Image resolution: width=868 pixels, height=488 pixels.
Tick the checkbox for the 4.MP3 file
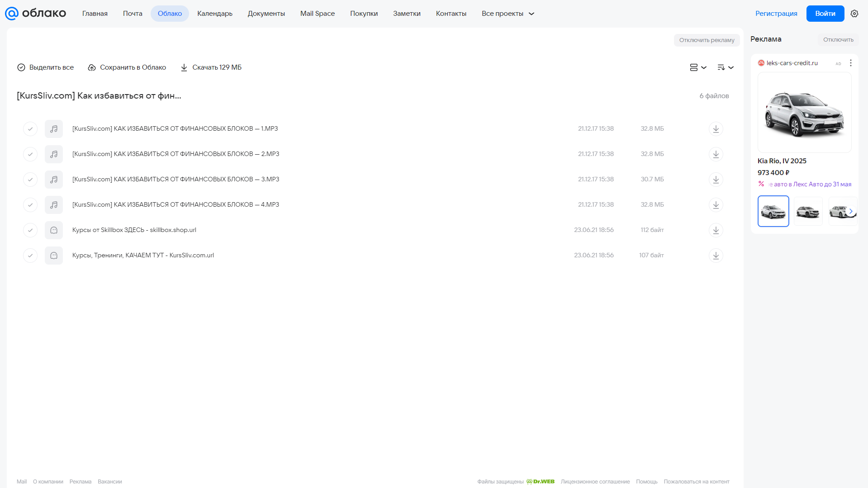pos(30,205)
